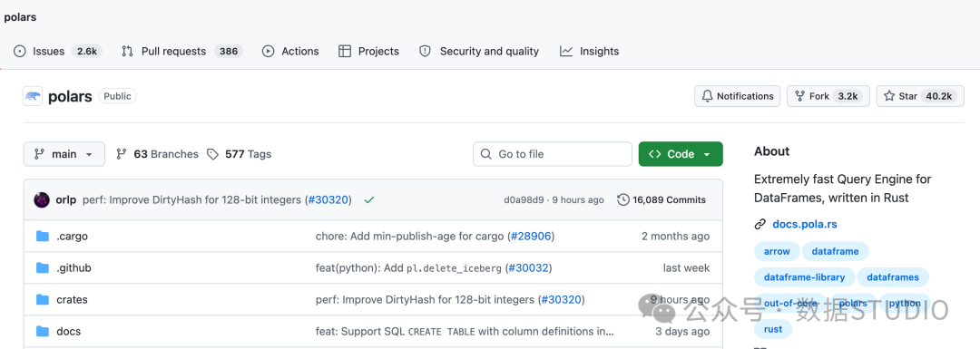Click the Issues circle-dot icon

tap(20, 51)
